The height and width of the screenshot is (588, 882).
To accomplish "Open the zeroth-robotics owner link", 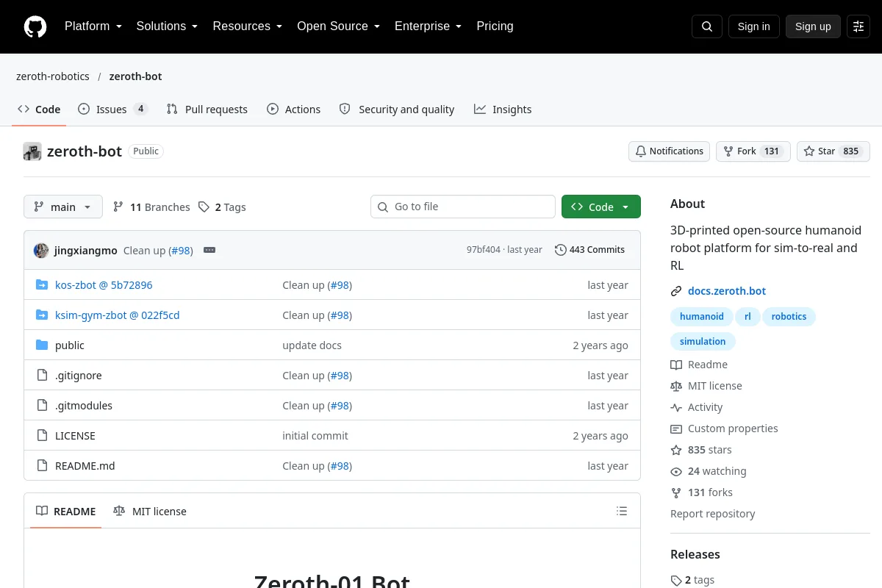I will tap(53, 76).
